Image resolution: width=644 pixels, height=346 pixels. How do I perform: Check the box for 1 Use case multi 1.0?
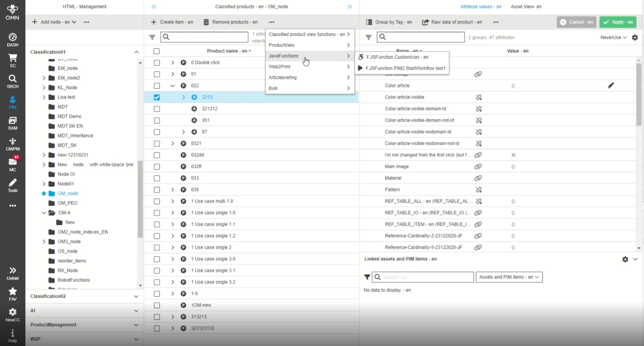click(x=157, y=201)
